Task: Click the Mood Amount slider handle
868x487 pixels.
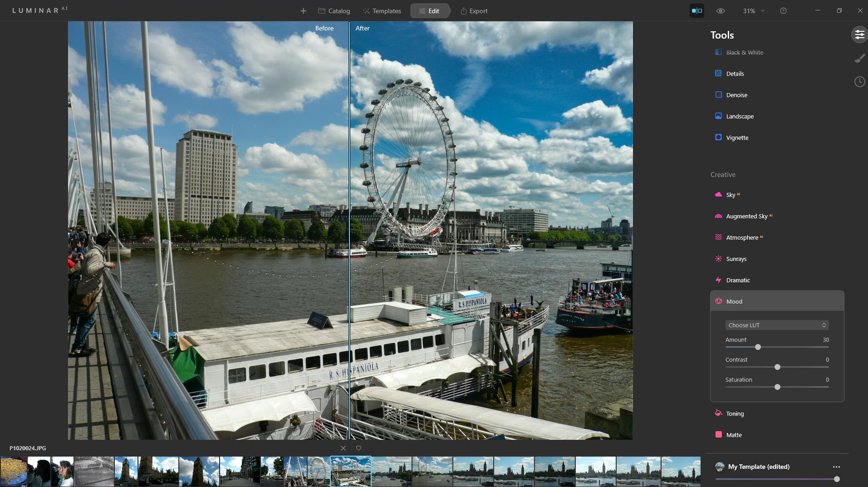Action: click(x=758, y=347)
